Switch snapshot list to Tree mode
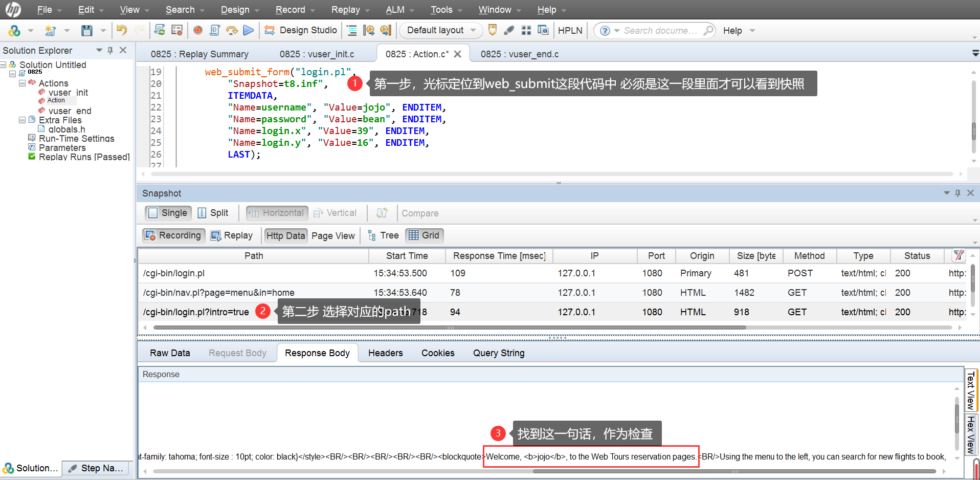Viewport: 980px width, 480px height. click(384, 235)
